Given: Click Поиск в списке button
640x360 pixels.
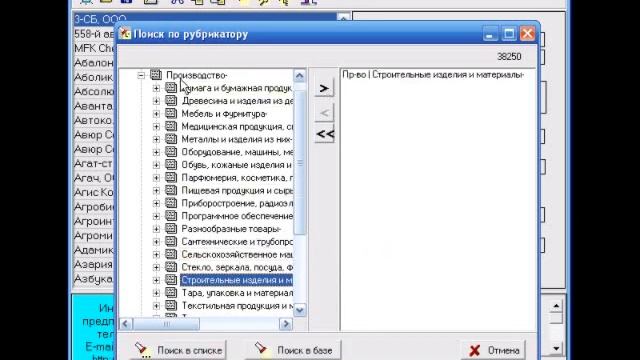Looking at the screenshot, I should (179, 350).
